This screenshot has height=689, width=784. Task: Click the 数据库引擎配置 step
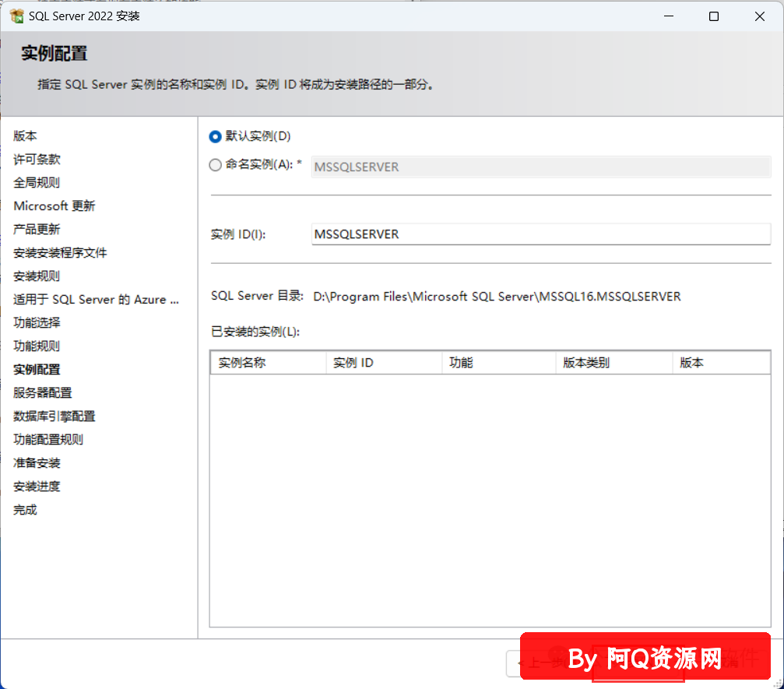click(x=54, y=417)
